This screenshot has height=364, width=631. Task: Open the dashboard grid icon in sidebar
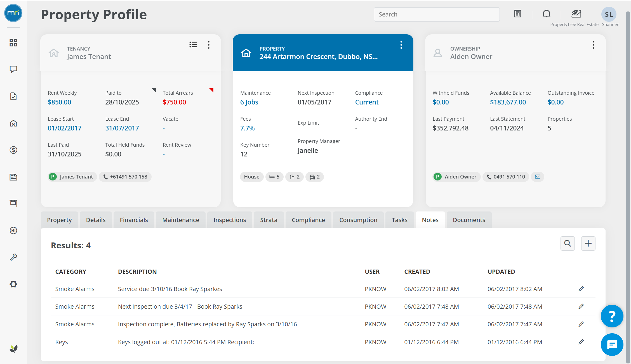click(x=13, y=42)
